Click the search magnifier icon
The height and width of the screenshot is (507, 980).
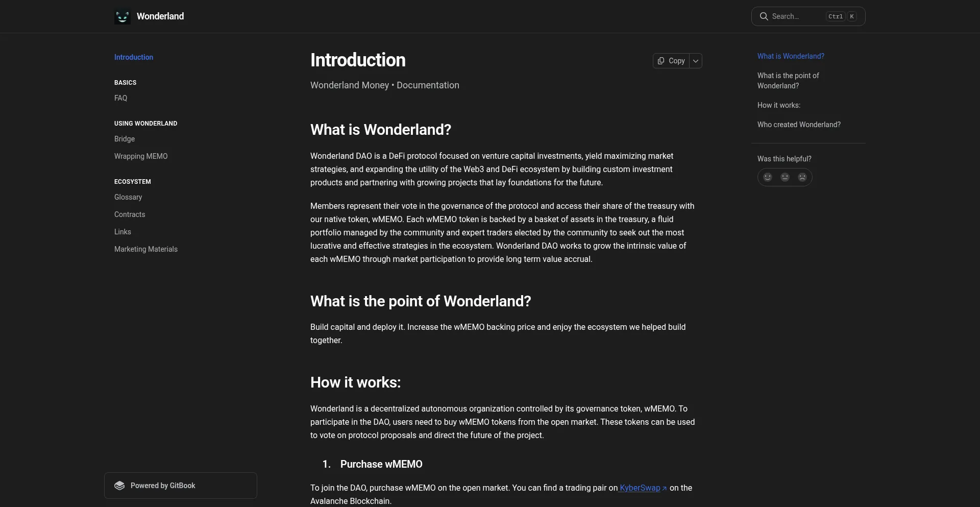(x=764, y=16)
